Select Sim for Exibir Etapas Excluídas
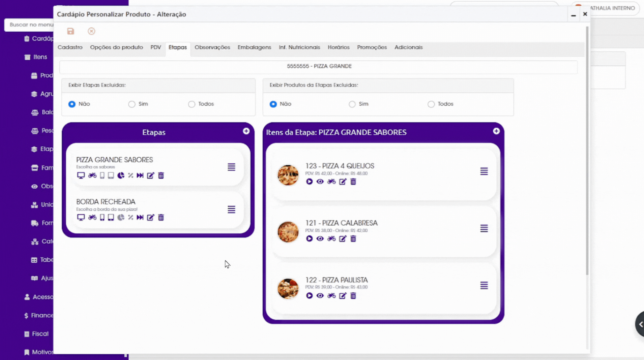The height and width of the screenshot is (360, 644). (132, 104)
